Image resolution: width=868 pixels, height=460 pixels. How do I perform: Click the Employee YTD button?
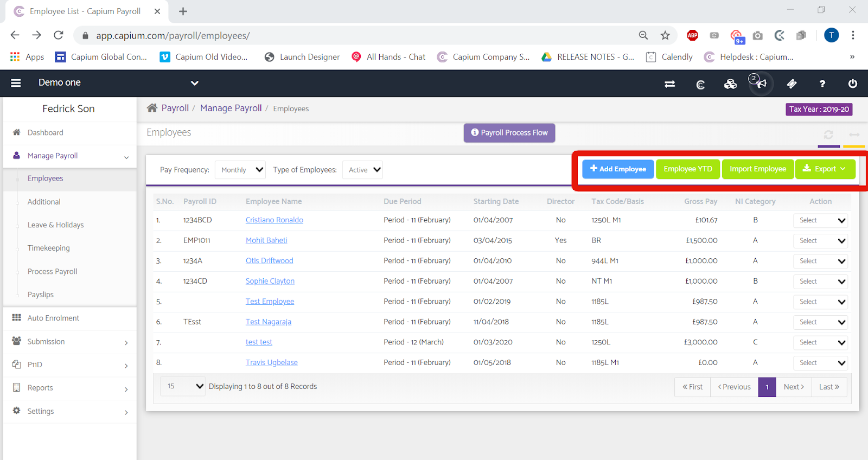click(688, 169)
